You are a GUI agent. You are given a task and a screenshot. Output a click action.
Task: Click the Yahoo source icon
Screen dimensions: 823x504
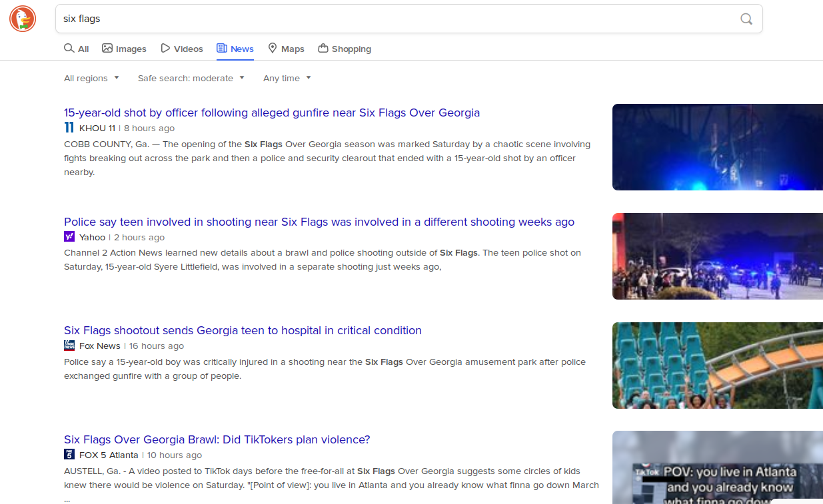point(69,237)
